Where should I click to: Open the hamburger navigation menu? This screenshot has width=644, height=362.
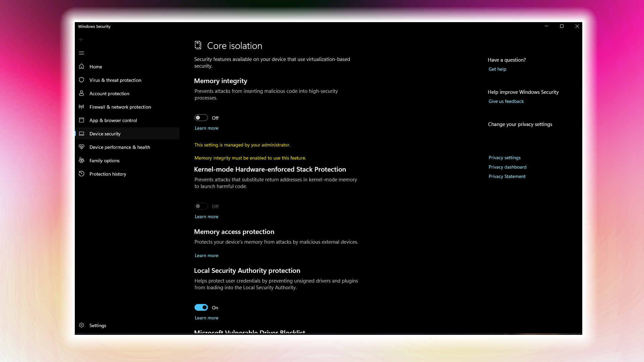coord(82,53)
